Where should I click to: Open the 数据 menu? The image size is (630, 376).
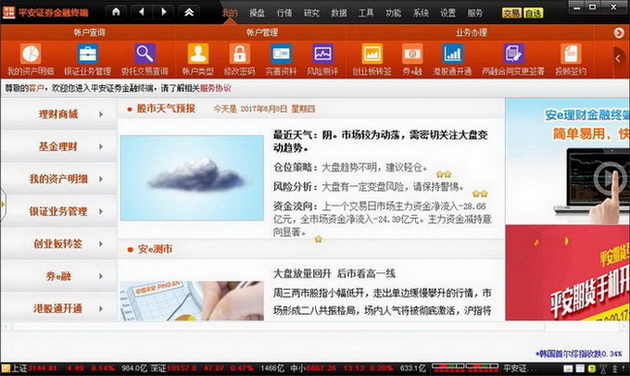click(339, 13)
